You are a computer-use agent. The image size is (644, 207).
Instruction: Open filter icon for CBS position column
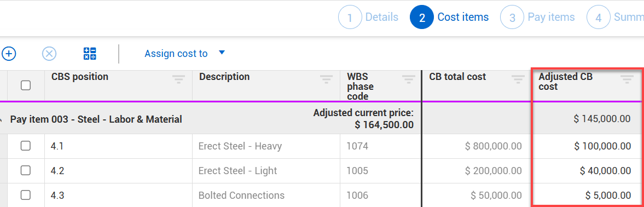(179, 79)
